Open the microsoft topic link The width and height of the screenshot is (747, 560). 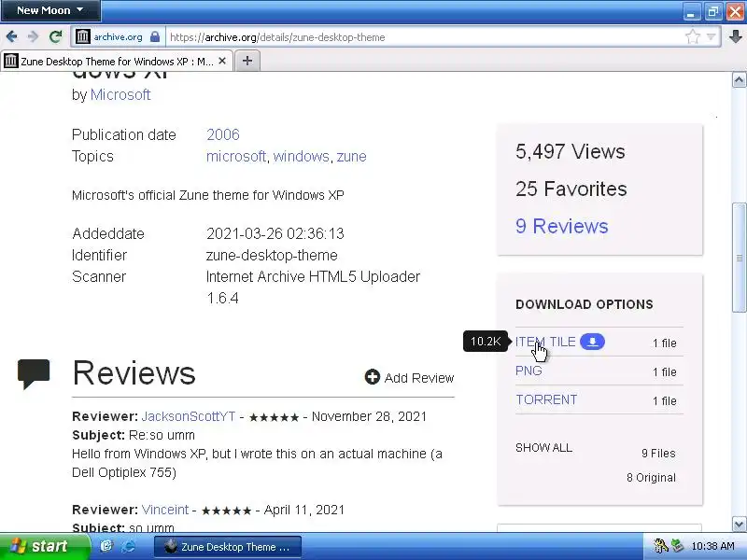236,156
